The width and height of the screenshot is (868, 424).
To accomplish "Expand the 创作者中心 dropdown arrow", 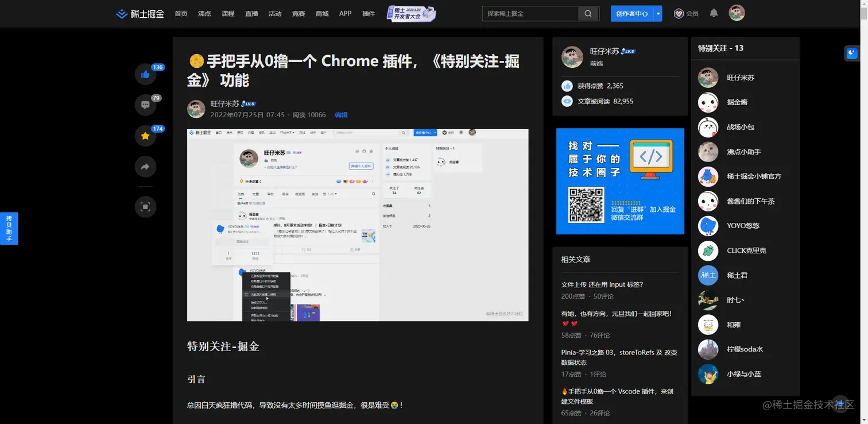I will [658, 14].
